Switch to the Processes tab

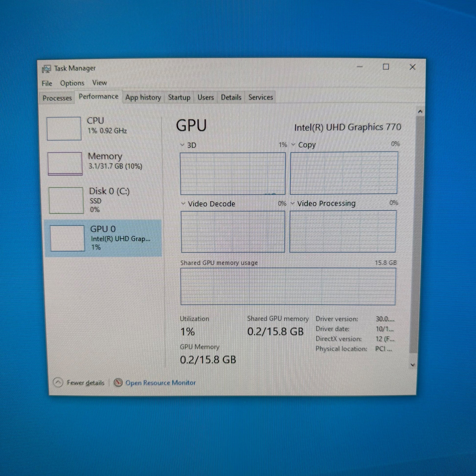(x=57, y=98)
